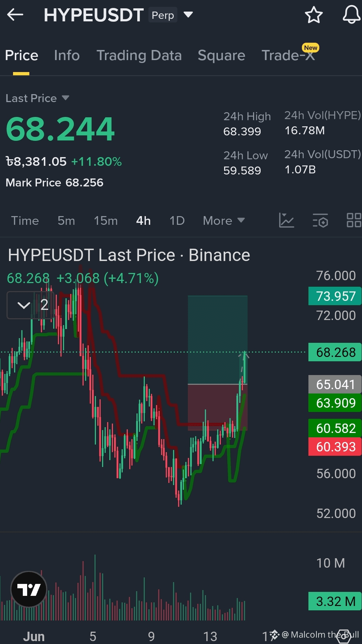Screen dimensions: 362x644
Task: Select the 3.32 M volume label
Action: (335, 601)
